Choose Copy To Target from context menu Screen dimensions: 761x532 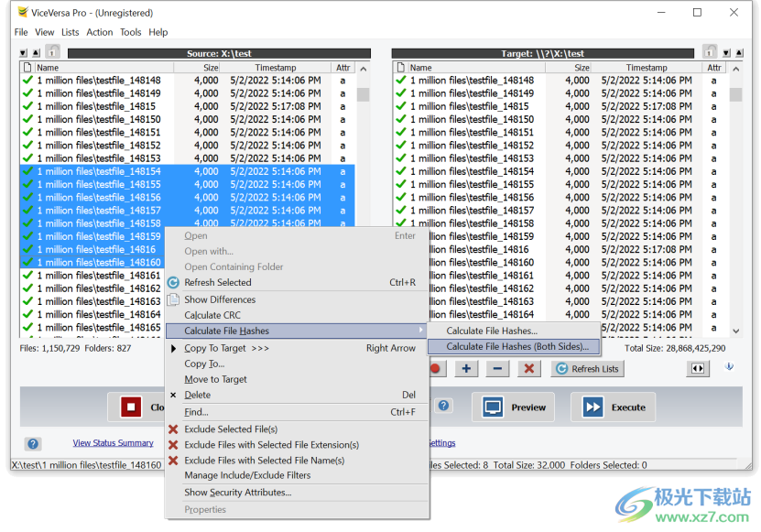(x=227, y=348)
